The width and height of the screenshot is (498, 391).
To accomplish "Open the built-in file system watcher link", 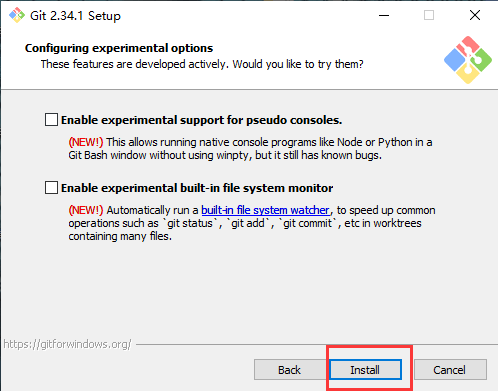I will (265, 210).
